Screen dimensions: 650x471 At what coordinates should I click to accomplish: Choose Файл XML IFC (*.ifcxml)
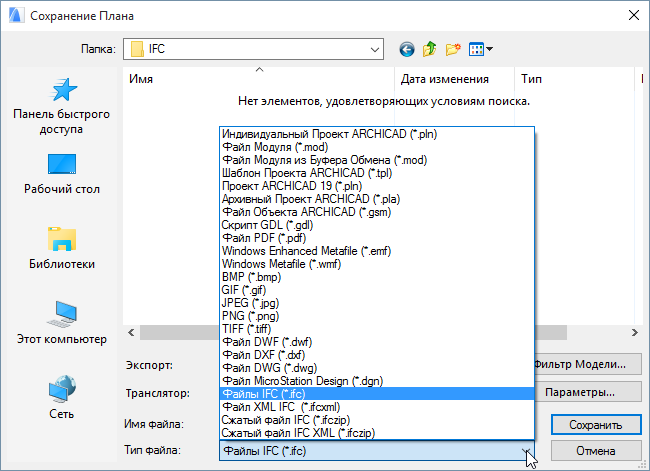pyautogui.click(x=377, y=407)
